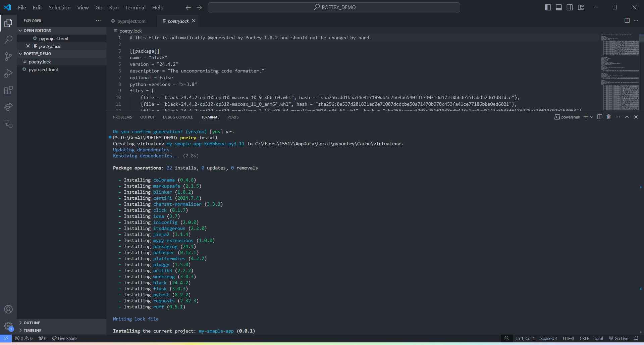Kill terminal with trash icon
This screenshot has width=644, height=345.
[608, 117]
